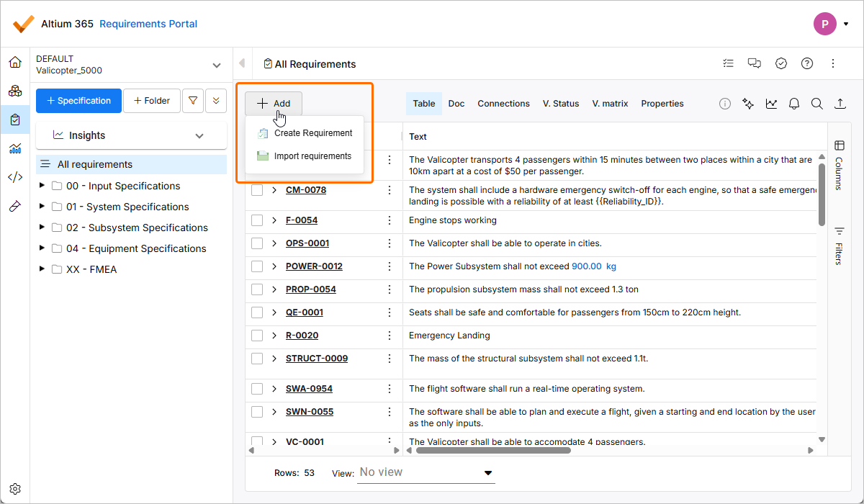Open the tag icon in the sidebar
This screenshot has width=864, height=504.
point(14,206)
